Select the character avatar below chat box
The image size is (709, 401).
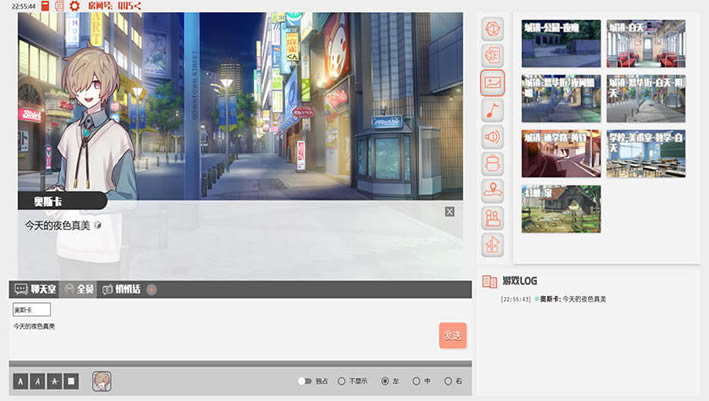pos(102,381)
